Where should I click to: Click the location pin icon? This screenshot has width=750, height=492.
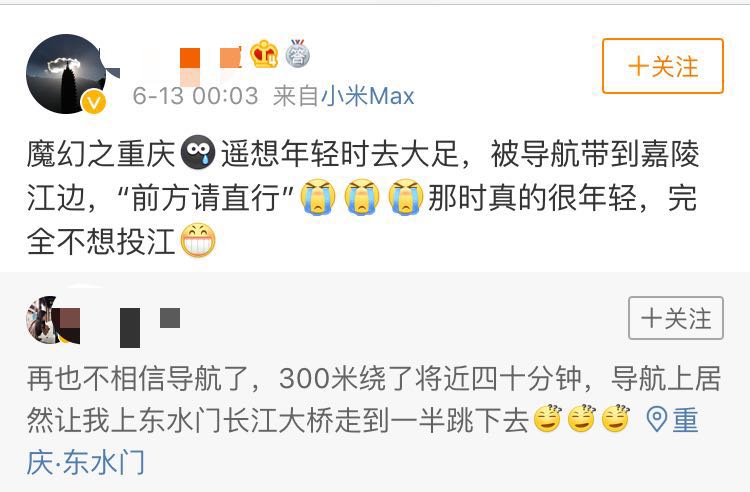click(656, 419)
